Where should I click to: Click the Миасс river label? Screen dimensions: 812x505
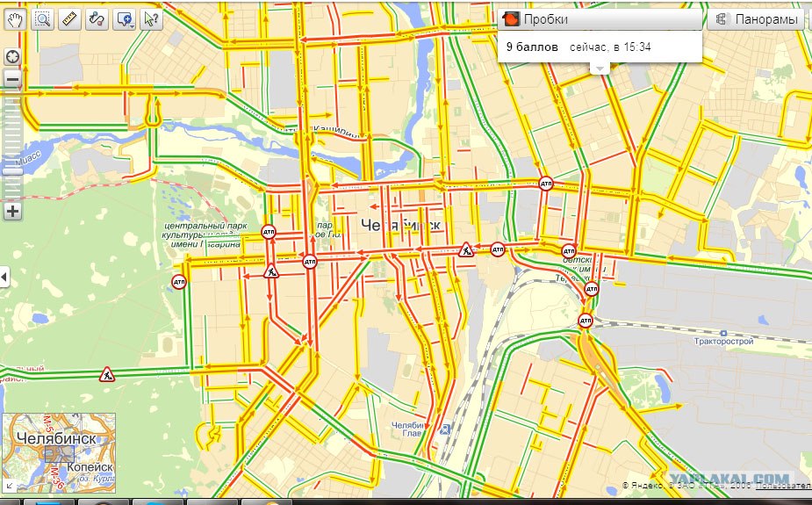[27, 159]
